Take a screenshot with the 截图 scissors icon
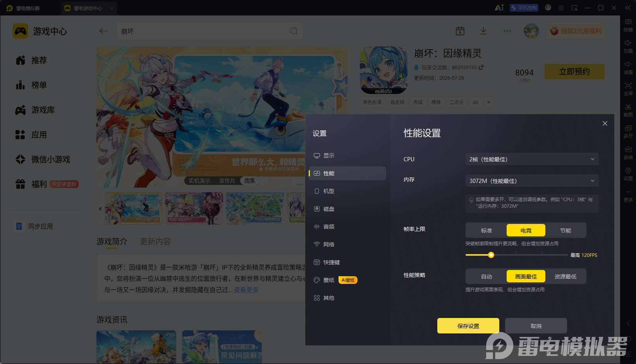The height and width of the screenshot is (364, 636). pos(628,107)
